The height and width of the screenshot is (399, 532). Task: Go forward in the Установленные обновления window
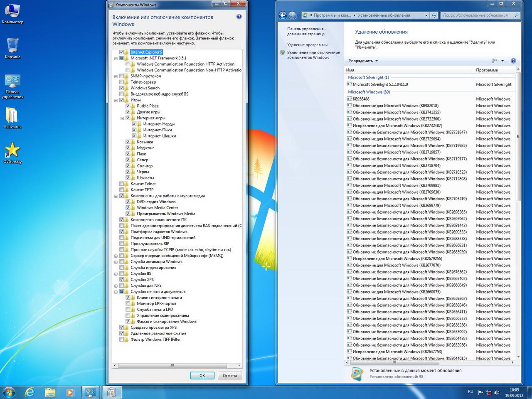click(x=292, y=15)
